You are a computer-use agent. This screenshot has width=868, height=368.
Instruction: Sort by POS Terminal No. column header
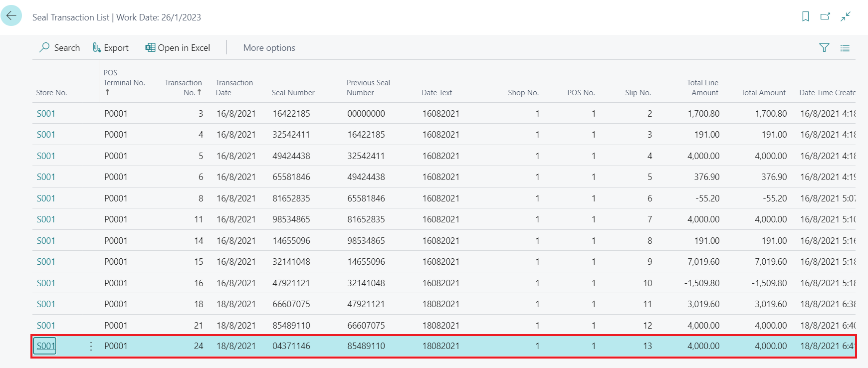click(124, 83)
